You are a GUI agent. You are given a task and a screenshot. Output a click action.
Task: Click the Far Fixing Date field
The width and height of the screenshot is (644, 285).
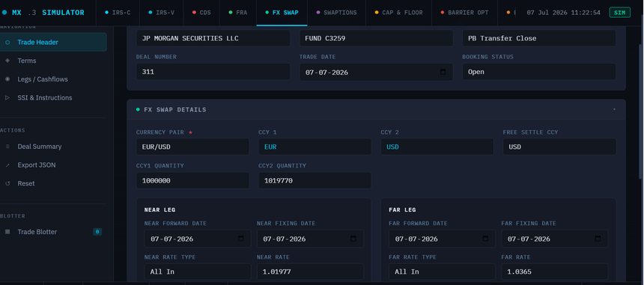click(x=554, y=239)
